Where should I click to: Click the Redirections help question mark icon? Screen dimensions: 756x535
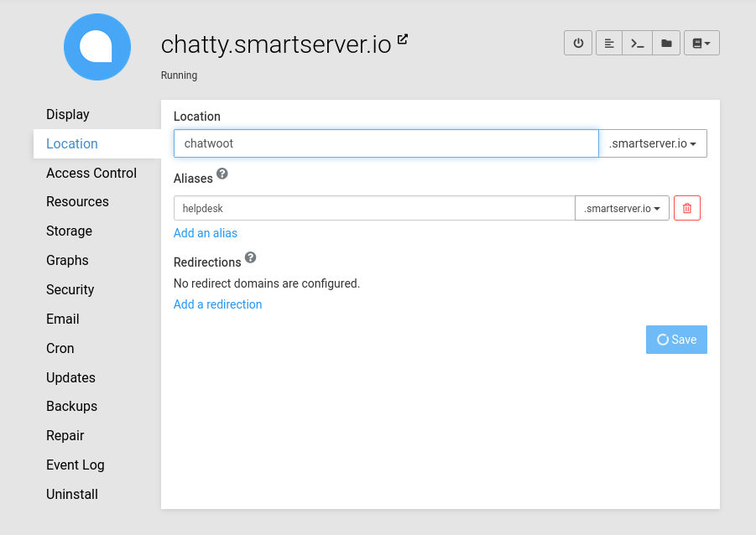pos(250,257)
